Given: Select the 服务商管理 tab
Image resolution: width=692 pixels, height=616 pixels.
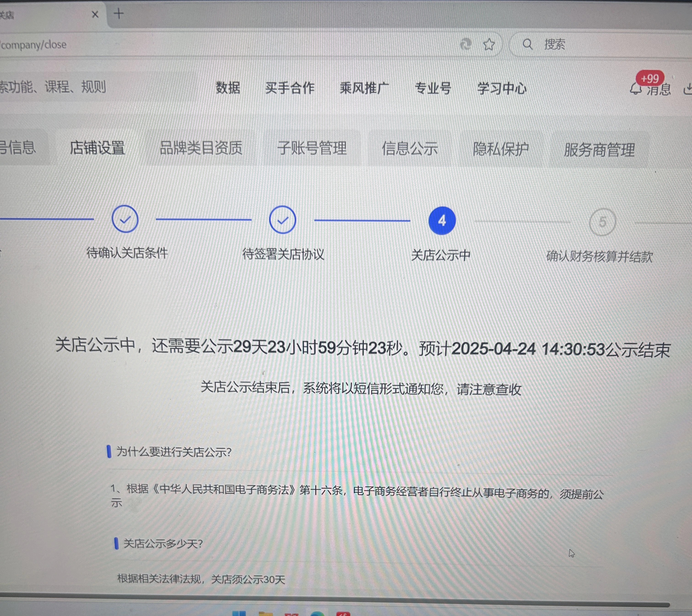Looking at the screenshot, I should pos(599,150).
